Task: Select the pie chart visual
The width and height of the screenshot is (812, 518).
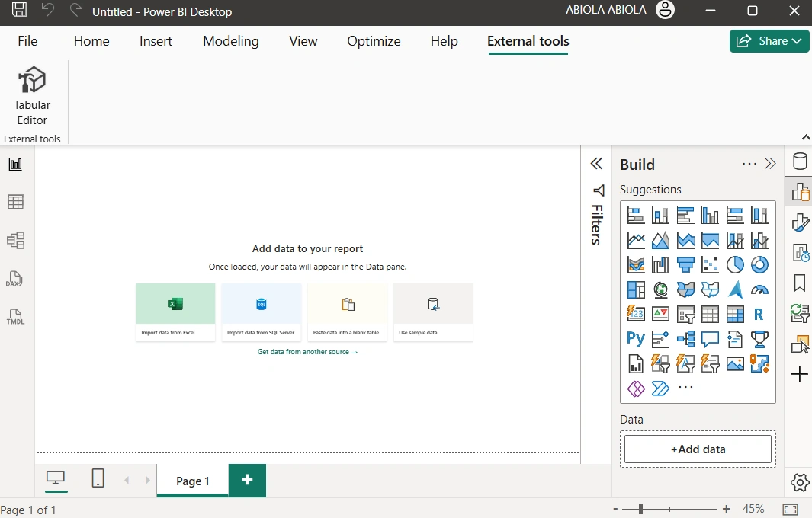Action: 735,265
